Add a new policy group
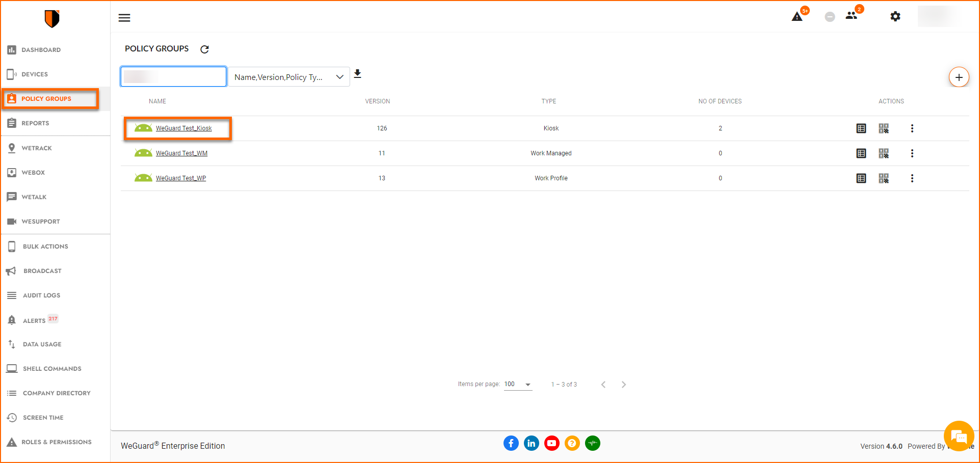The image size is (980, 463). [959, 77]
